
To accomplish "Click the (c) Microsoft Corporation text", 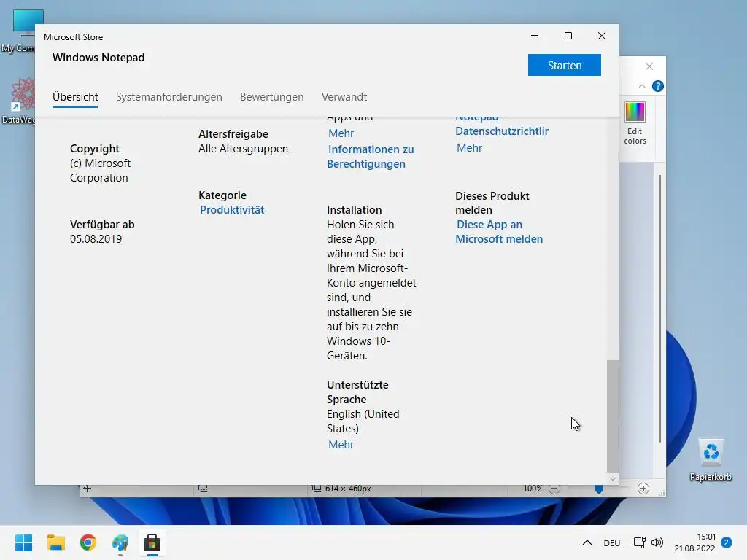I will (100, 171).
